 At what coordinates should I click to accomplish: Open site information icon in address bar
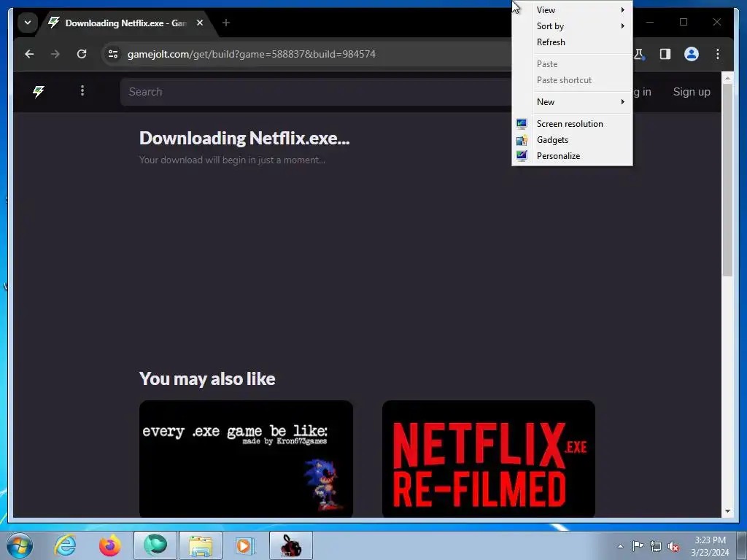113,54
